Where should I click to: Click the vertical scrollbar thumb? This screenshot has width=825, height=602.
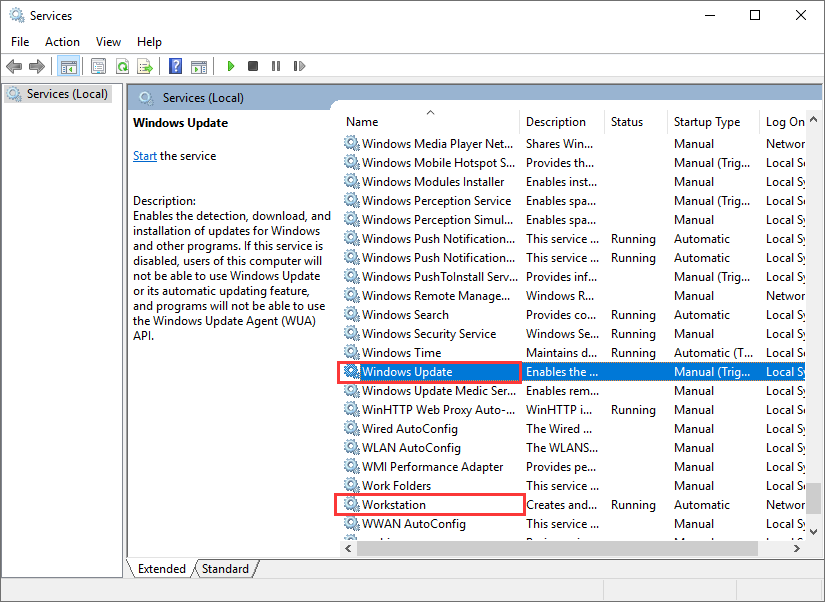(813, 498)
